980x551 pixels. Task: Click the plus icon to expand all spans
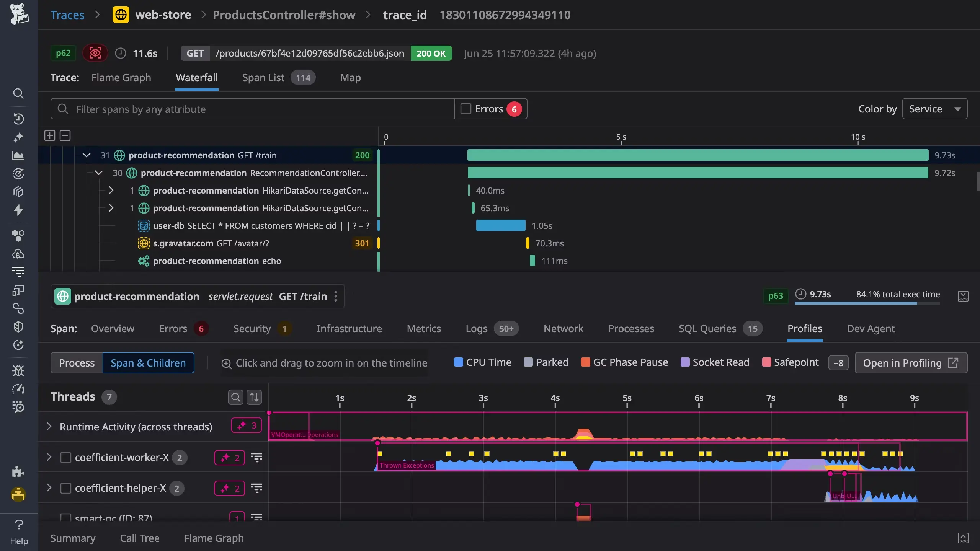coord(50,135)
